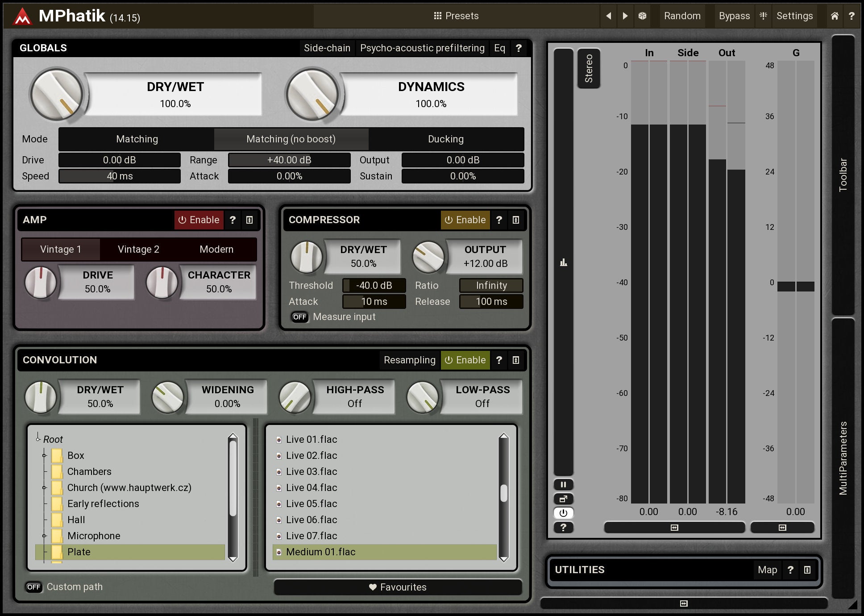Open the Presets dropdown
The width and height of the screenshot is (864, 616).
click(456, 16)
